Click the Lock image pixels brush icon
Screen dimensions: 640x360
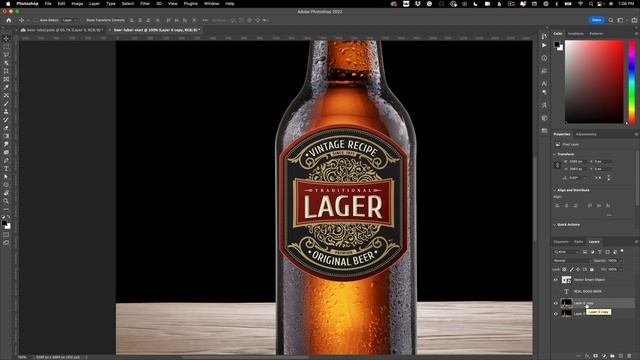(x=571, y=269)
